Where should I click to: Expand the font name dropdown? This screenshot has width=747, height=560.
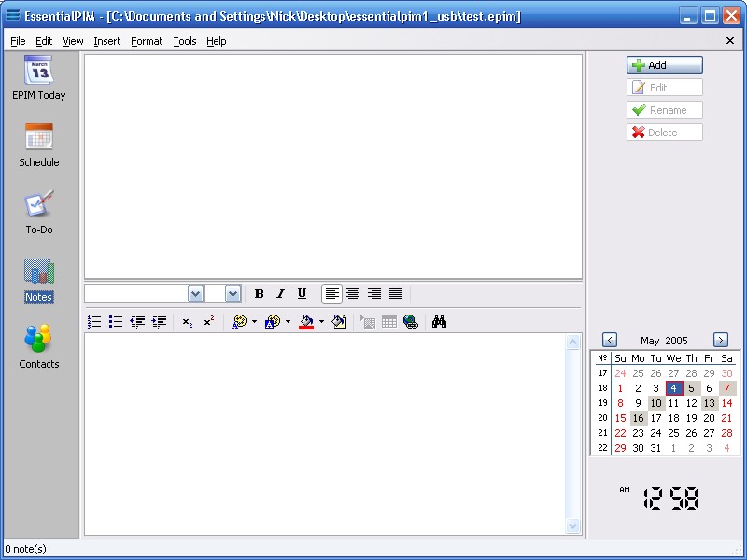(x=195, y=294)
